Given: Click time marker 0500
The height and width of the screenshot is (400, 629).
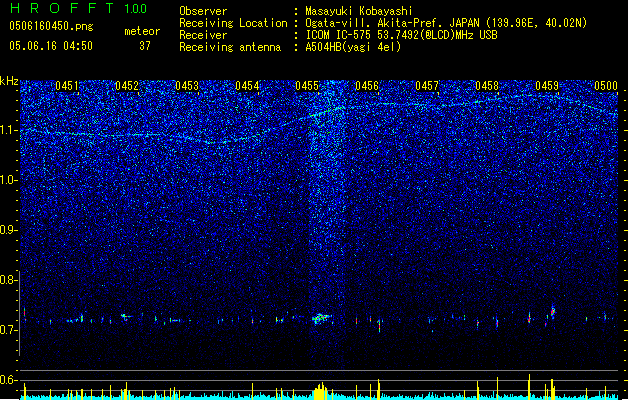Looking at the screenshot, I should [606, 86].
